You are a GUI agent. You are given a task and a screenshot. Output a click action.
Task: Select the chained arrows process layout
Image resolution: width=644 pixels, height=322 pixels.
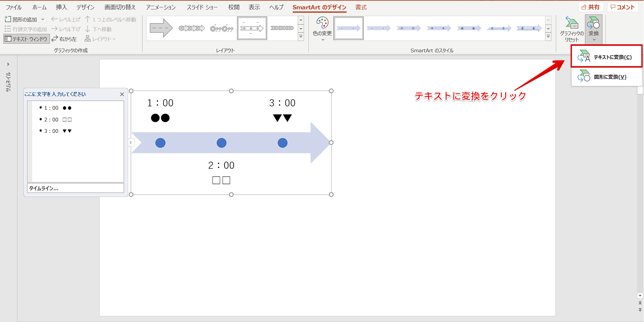click(192, 28)
